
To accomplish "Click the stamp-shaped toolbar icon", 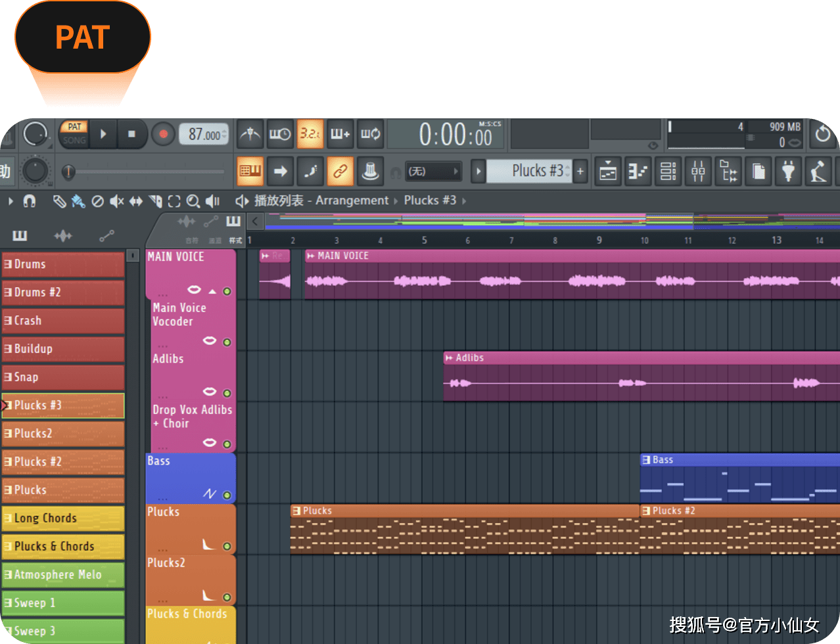I will coord(370,172).
